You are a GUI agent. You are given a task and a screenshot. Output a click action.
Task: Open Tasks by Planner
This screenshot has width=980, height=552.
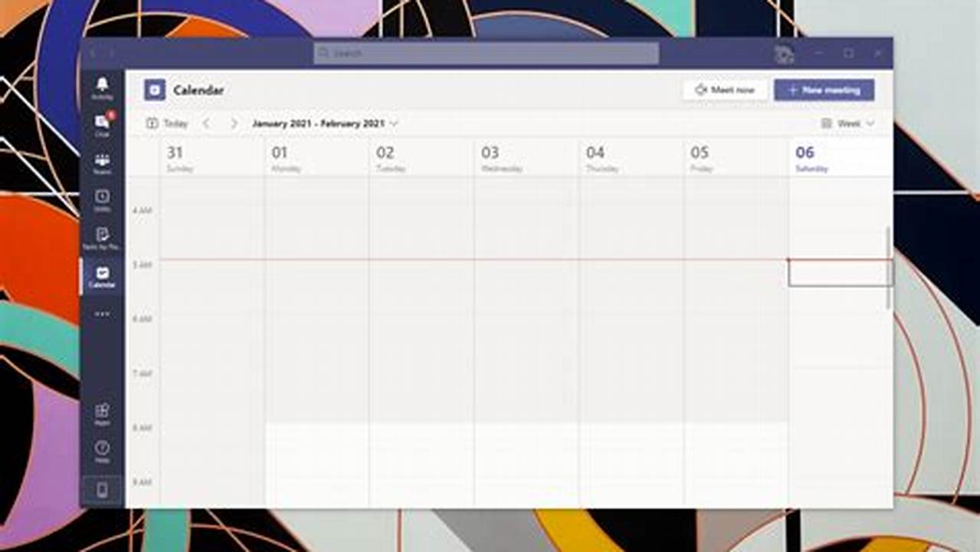[102, 235]
